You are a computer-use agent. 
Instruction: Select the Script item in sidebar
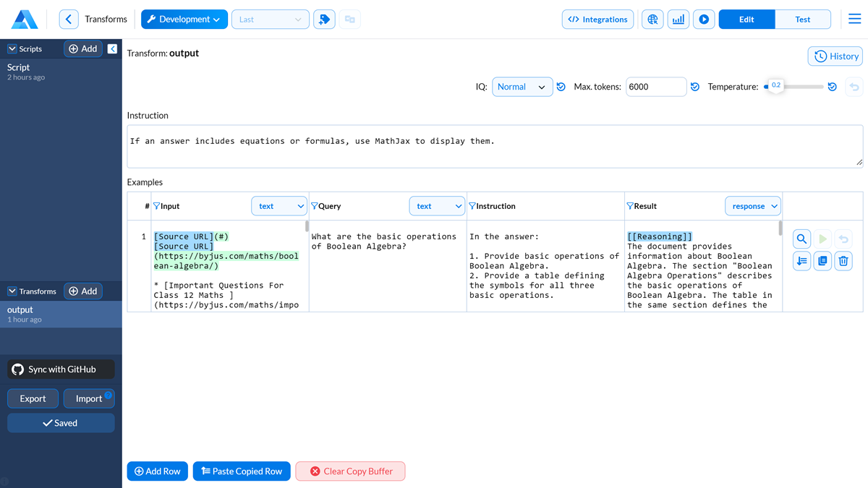point(61,72)
